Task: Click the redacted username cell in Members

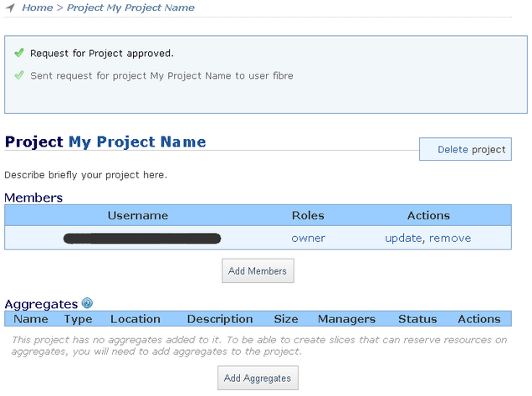Action: (142, 239)
